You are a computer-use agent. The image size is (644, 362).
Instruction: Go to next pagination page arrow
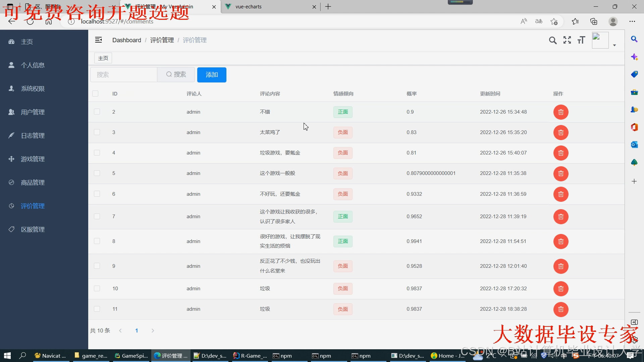coord(153,330)
